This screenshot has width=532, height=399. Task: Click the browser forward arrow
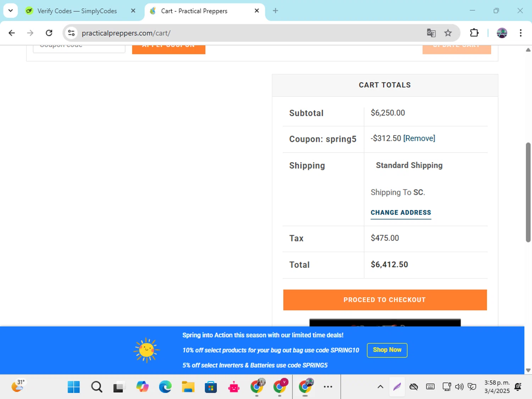coord(30,33)
